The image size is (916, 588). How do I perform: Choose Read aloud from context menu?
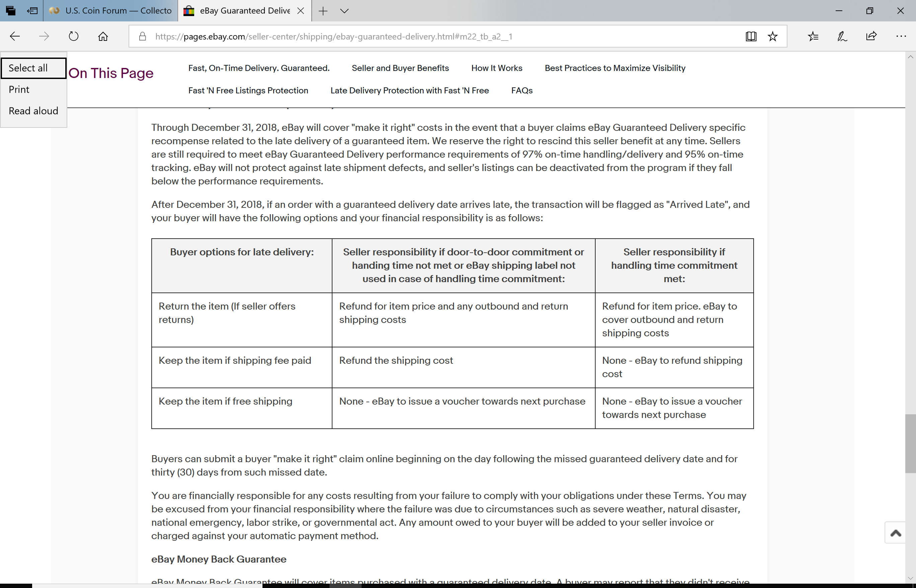[33, 111]
